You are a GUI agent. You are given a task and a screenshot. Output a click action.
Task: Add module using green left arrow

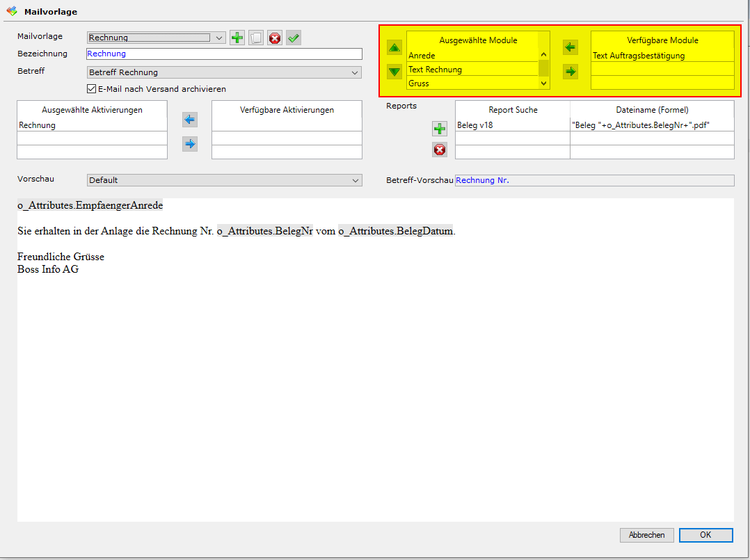click(571, 47)
